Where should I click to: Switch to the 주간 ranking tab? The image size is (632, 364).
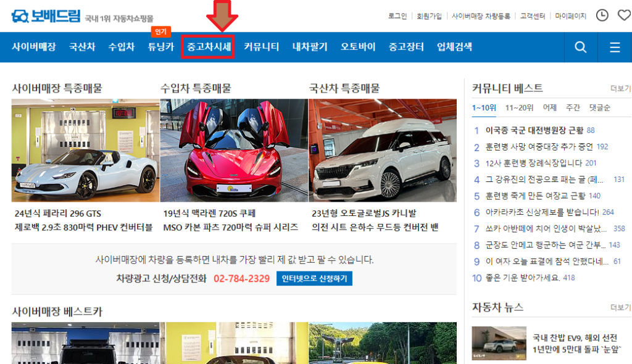coord(573,107)
